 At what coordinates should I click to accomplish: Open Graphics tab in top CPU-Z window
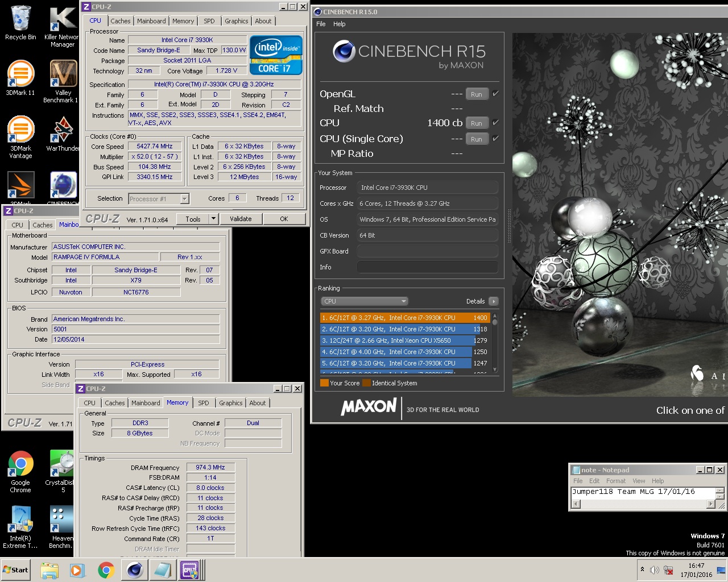(x=236, y=21)
